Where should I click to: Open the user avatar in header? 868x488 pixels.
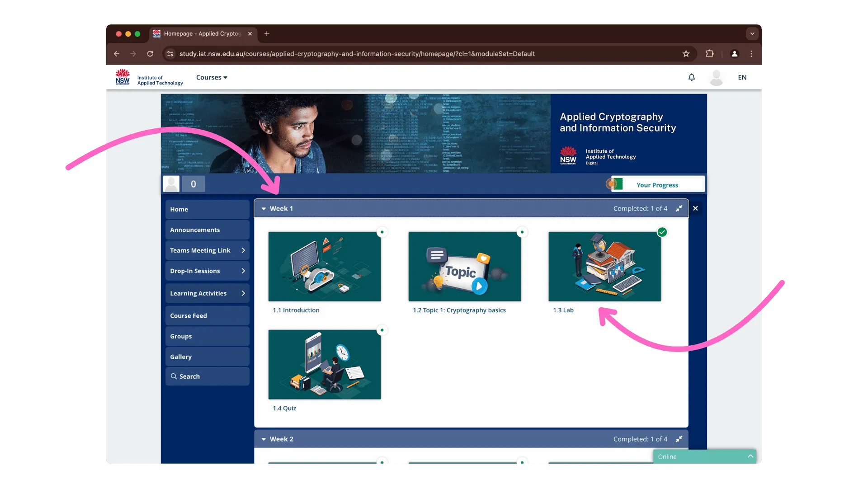click(x=716, y=77)
